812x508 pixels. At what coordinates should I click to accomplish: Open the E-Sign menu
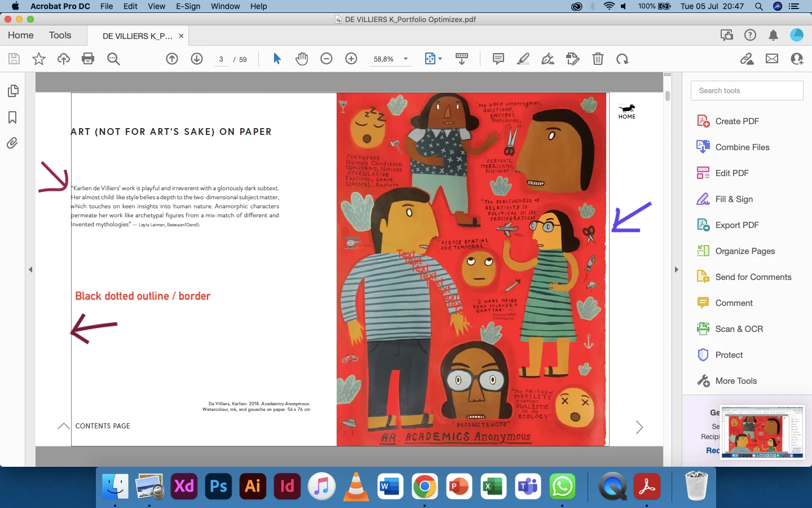pyautogui.click(x=188, y=6)
